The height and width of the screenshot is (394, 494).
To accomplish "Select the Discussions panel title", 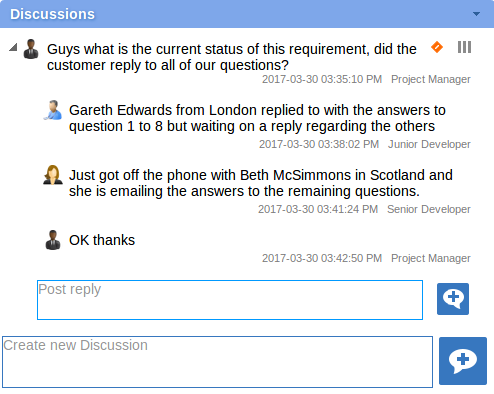I will (52, 14).
